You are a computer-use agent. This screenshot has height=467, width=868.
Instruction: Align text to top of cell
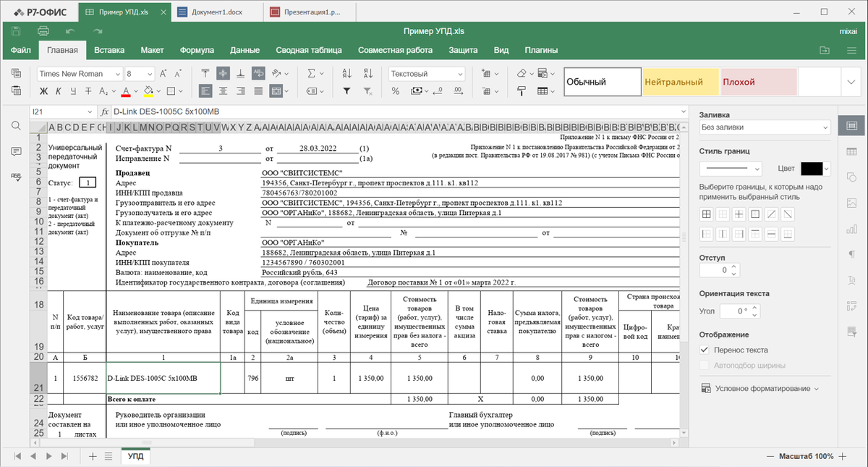point(205,74)
